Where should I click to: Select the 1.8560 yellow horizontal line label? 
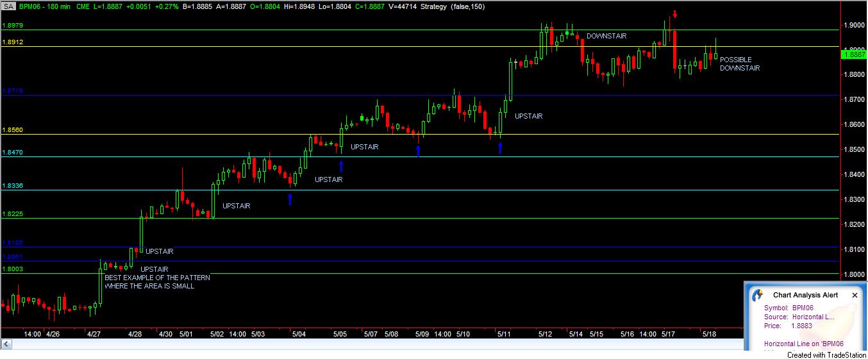click(13, 130)
